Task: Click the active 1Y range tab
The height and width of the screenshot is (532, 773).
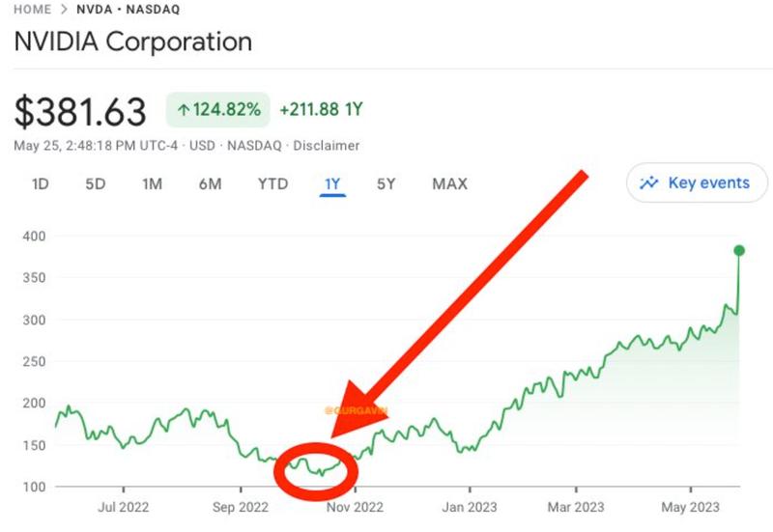Action: point(332,183)
